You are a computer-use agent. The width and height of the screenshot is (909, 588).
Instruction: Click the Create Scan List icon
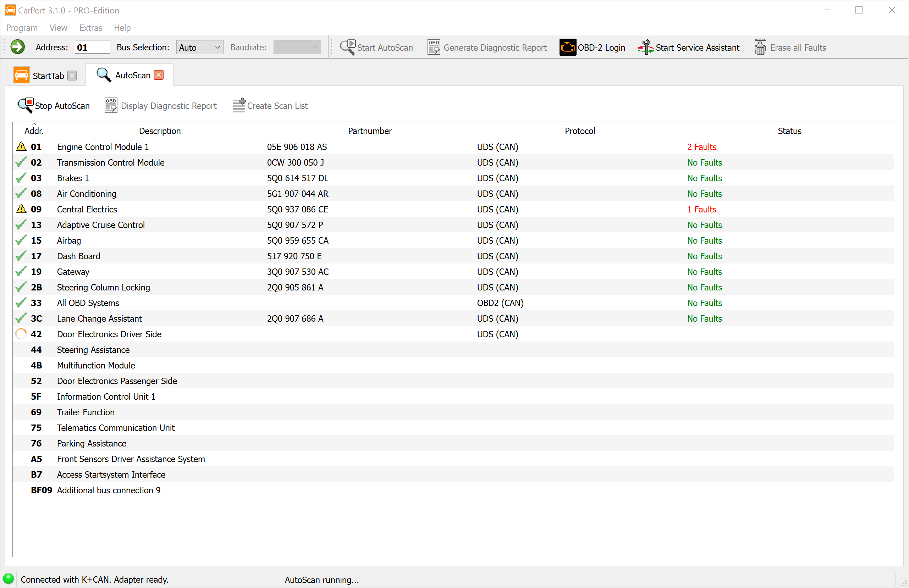coord(239,105)
